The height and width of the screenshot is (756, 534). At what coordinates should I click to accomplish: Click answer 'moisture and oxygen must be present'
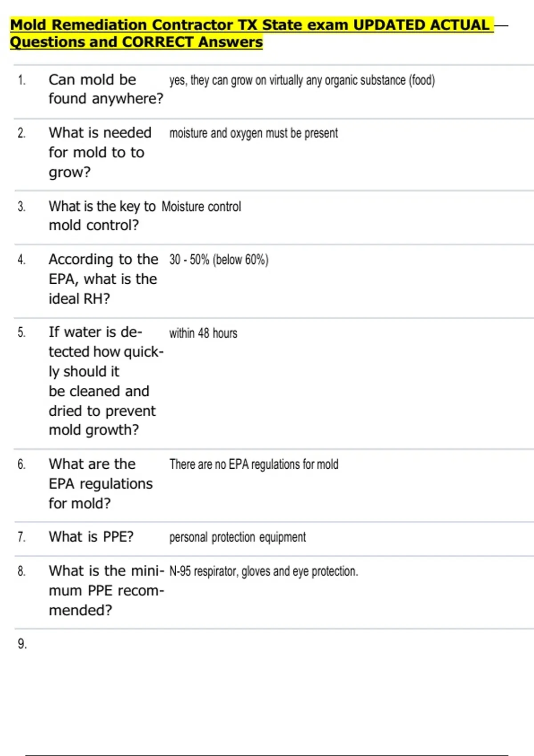coord(253,133)
